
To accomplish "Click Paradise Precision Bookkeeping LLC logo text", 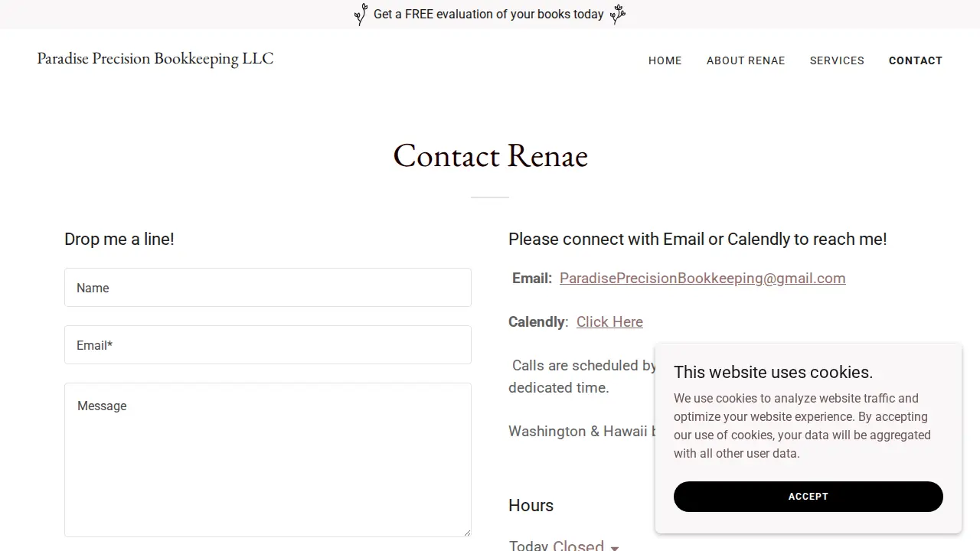I will pyautogui.click(x=155, y=59).
